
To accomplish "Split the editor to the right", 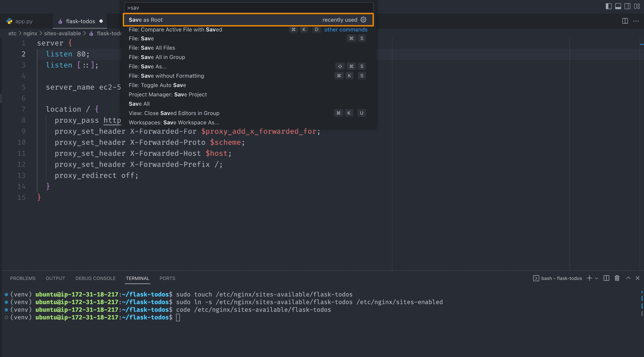I will (625, 21).
